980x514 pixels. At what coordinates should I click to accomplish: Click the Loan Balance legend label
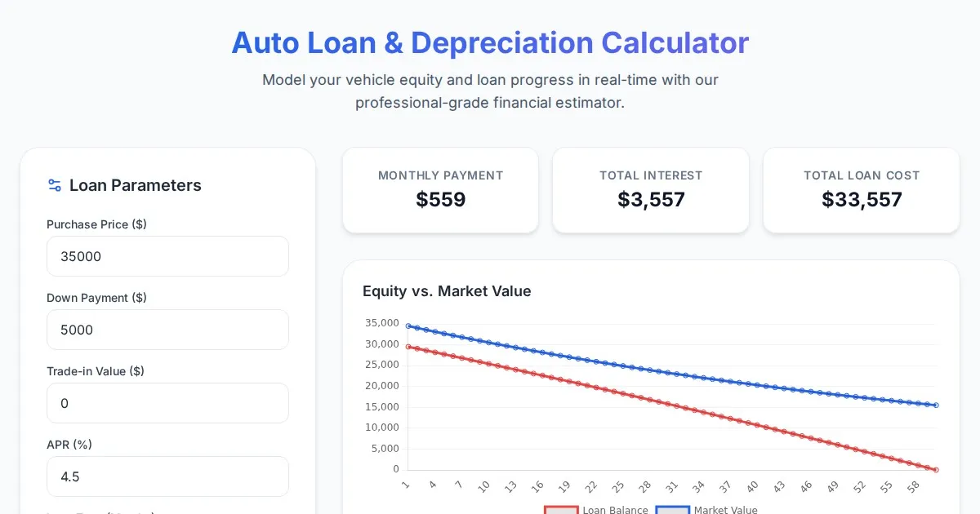point(615,510)
